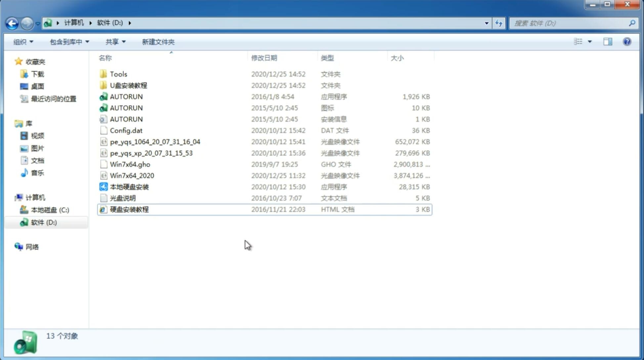Screen dimensions: 644x360
Task: Open Win7x64_2020 disc image file
Action: click(x=132, y=175)
